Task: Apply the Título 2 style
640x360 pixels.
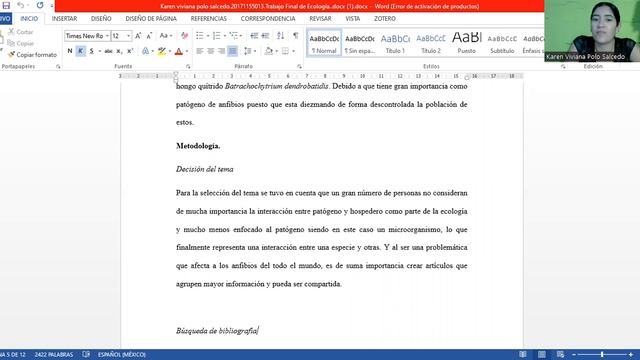Action: 431,43
